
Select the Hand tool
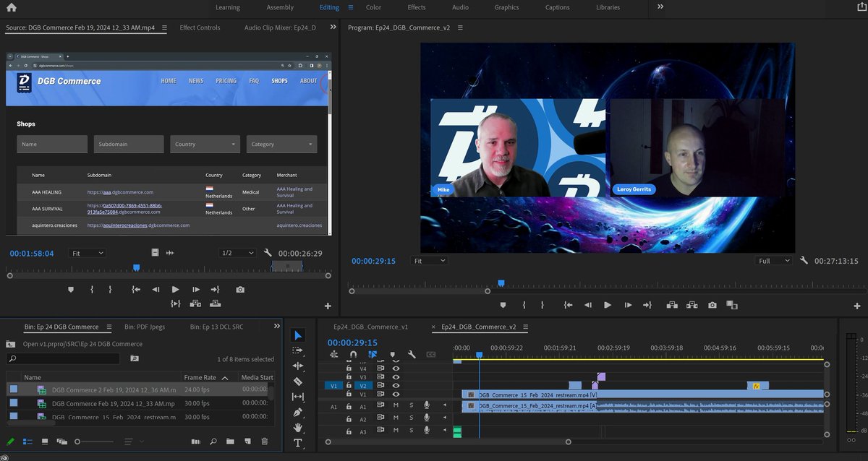299,428
